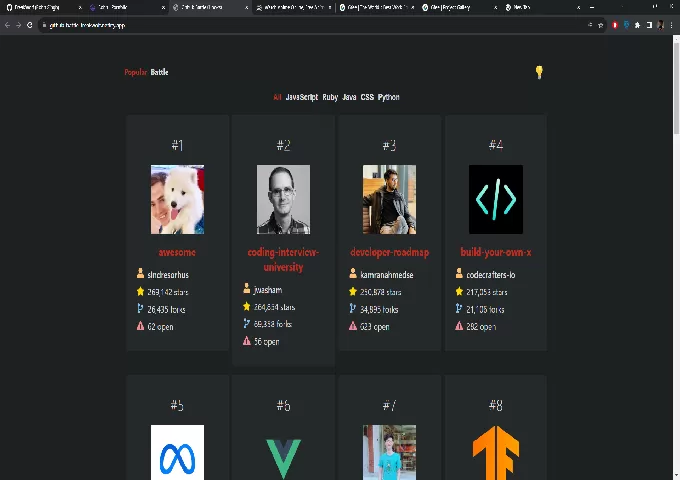Click the sindresorhus avatar with white dog
This screenshot has width=680, height=480.
(x=177, y=200)
